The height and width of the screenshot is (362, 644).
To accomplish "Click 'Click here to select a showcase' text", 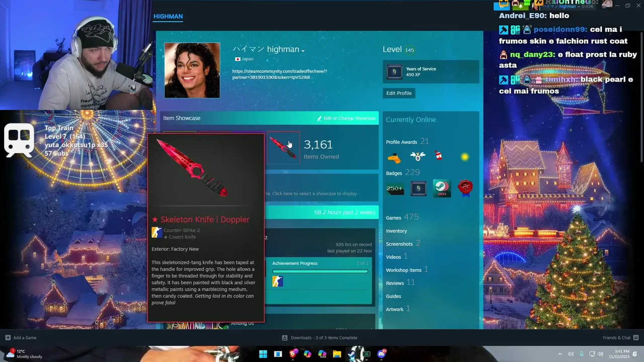I will pos(315,194).
